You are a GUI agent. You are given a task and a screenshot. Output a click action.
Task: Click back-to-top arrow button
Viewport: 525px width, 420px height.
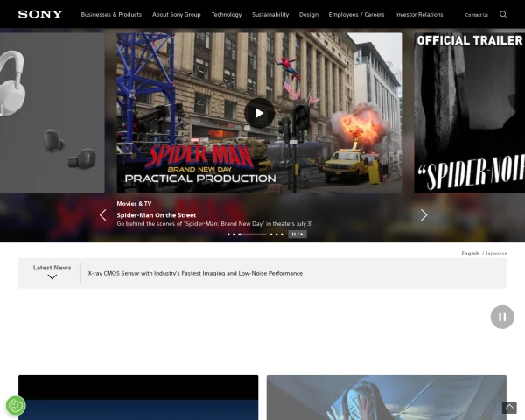pyautogui.click(x=509, y=408)
